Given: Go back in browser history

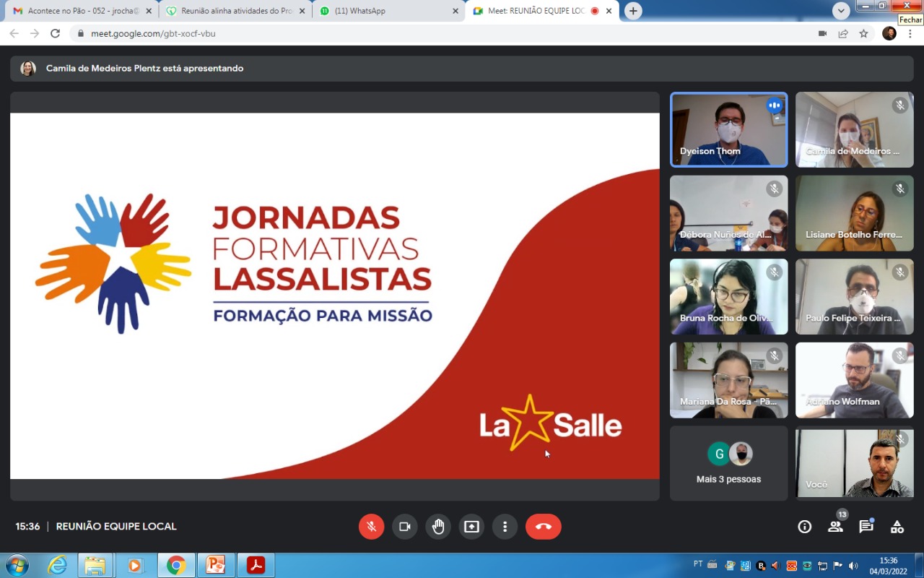Looking at the screenshot, I should 14,33.
